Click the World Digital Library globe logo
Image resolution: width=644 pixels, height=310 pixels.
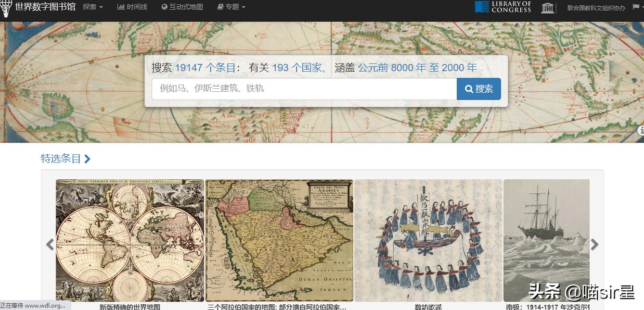[x=6, y=8]
